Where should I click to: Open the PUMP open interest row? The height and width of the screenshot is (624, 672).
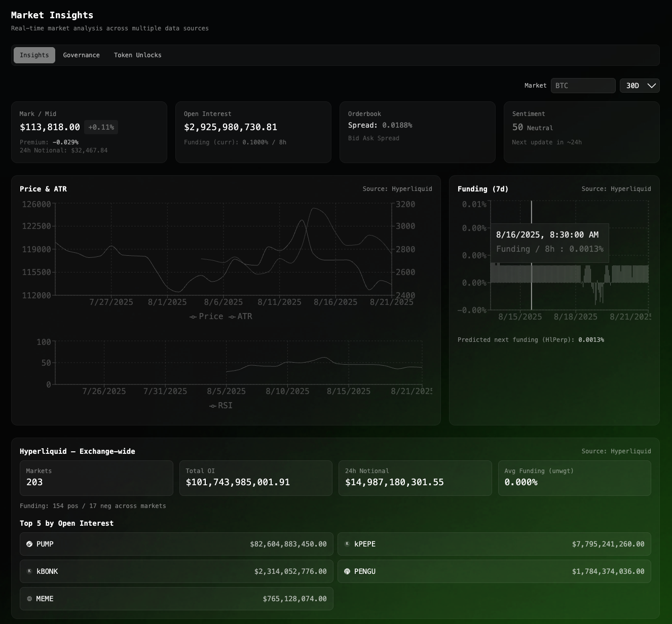(176, 544)
